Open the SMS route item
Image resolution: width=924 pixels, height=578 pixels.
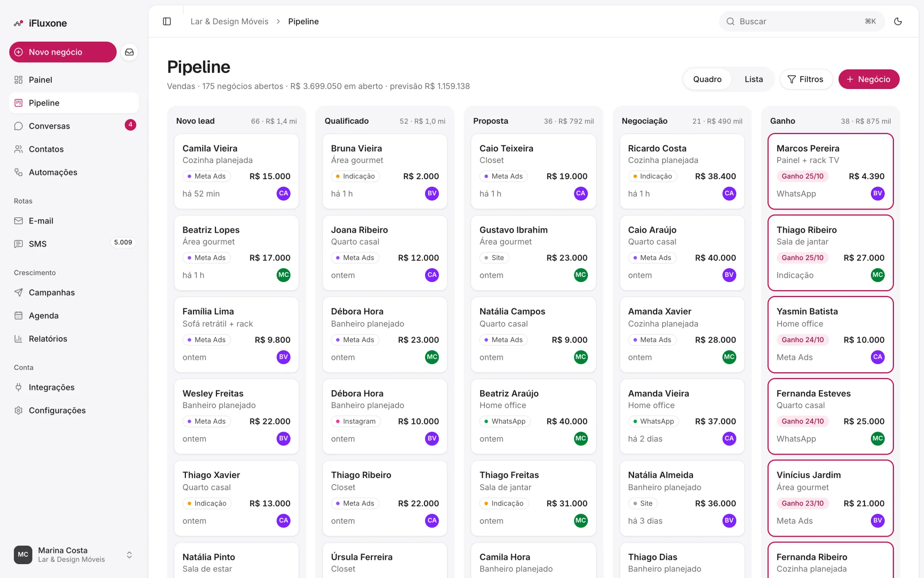pos(74,244)
